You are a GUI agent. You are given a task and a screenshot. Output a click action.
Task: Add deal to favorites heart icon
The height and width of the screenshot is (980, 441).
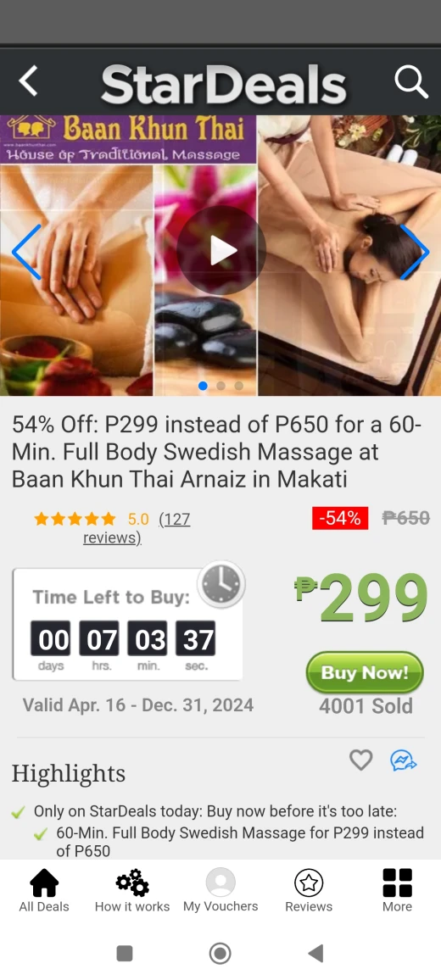tap(361, 760)
